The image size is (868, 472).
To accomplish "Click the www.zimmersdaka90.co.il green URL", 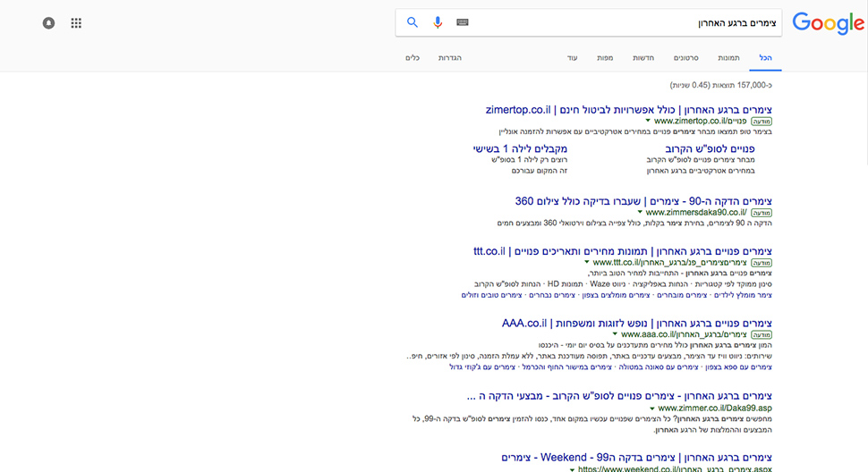I will coord(696,212).
